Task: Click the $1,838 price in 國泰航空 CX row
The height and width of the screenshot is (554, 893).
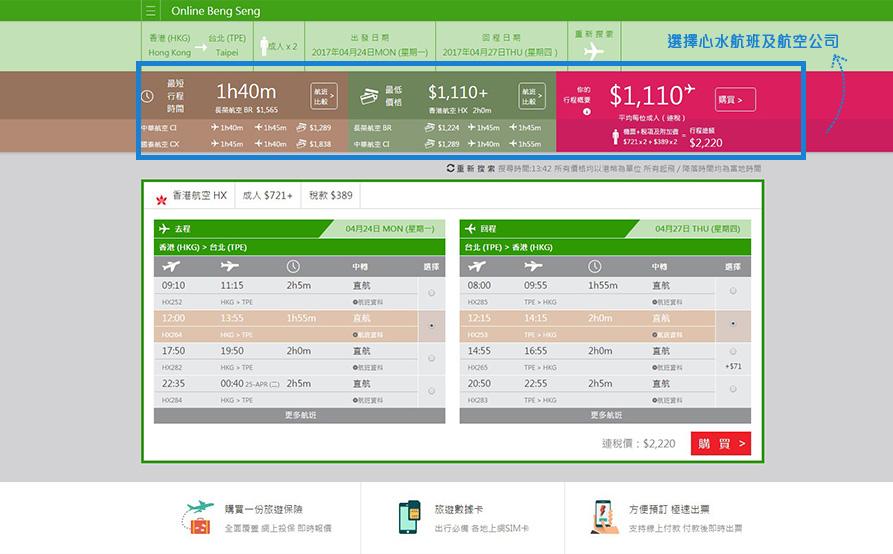Action: point(320,144)
